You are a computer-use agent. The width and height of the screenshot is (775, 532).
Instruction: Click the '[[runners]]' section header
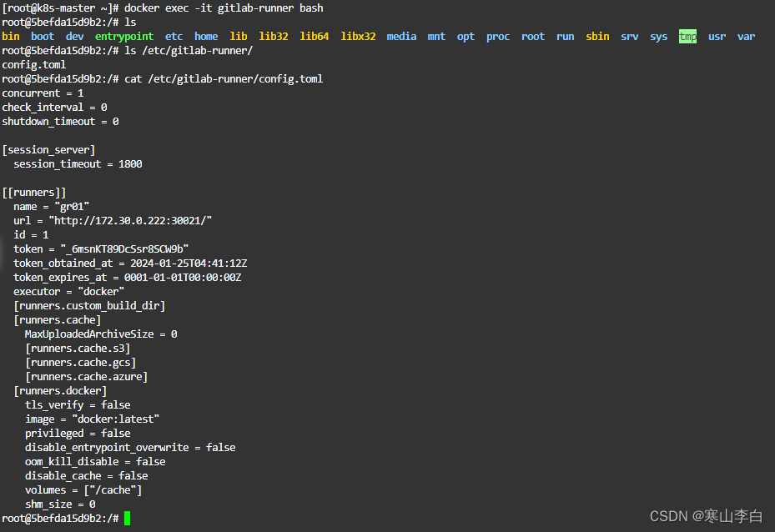[34, 192]
